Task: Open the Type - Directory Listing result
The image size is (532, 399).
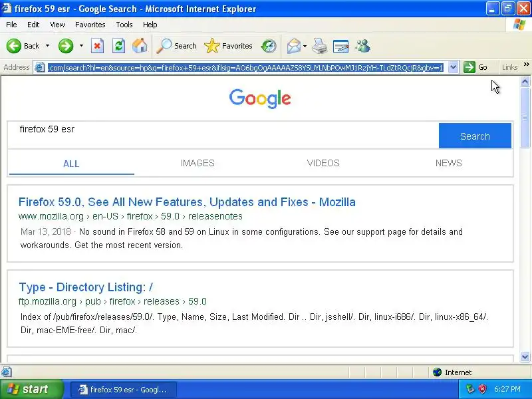Action: click(x=86, y=287)
